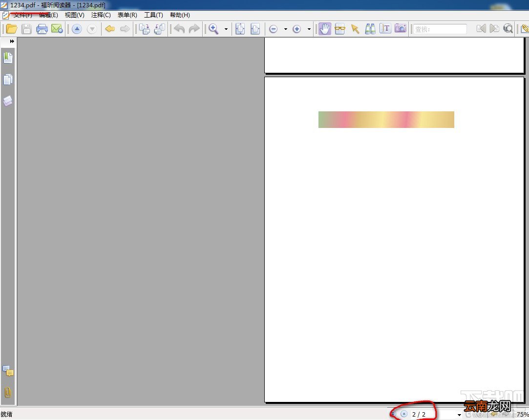Click the Undo curved arrow icon
Viewport: 529px width, 420px height.
click(x=179, y=29)
